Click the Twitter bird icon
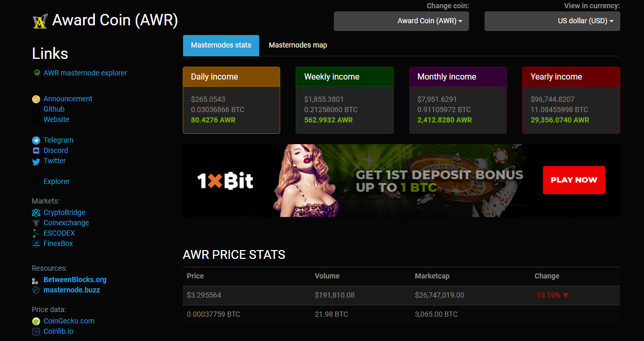 coord(36,161)
